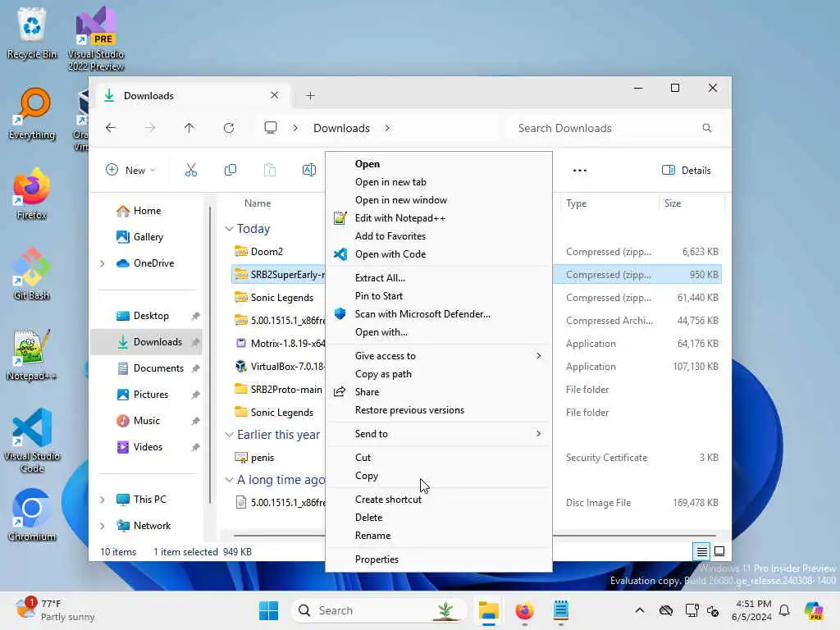Expand This PC tree node
This screenshot has width=840, height=630.
(x=102, y=500)
